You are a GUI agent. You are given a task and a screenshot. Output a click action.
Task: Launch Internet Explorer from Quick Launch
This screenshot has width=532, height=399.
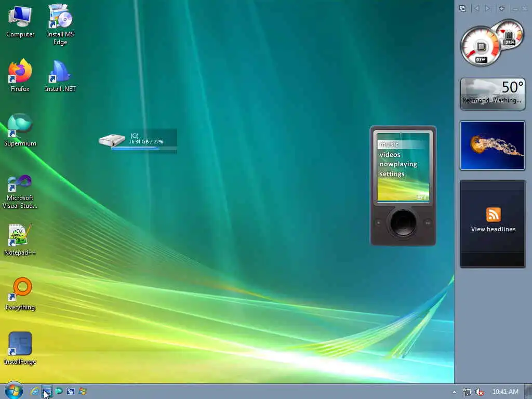(34, 391)
